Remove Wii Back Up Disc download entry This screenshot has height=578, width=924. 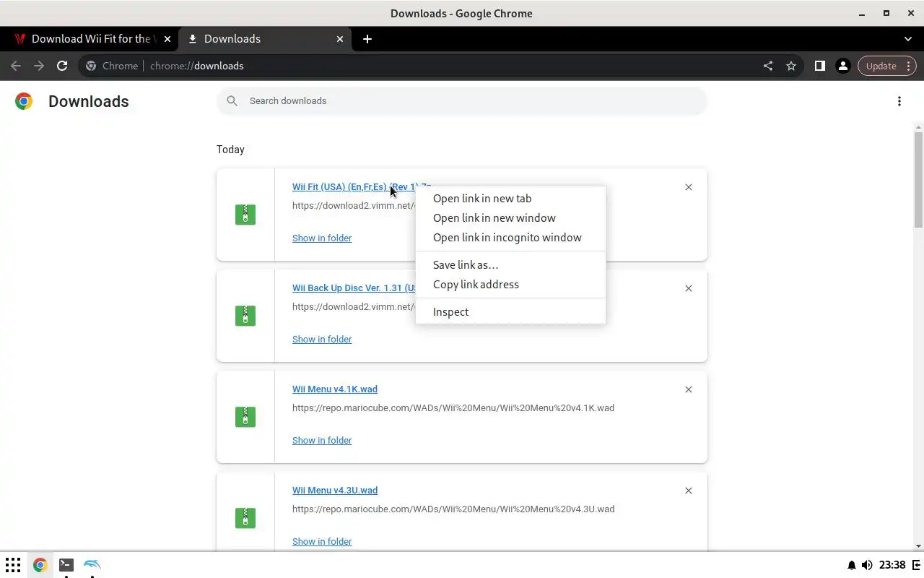pyautogui.click(x=689, y=288)
